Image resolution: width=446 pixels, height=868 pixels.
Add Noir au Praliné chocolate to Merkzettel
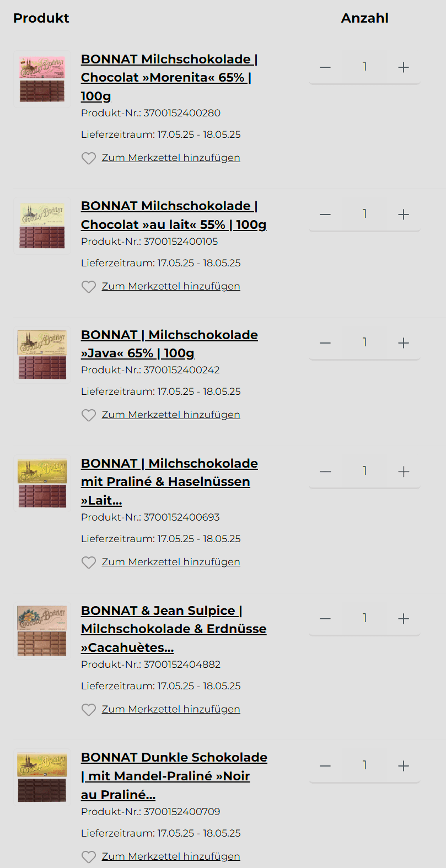[x=171, y=856]
